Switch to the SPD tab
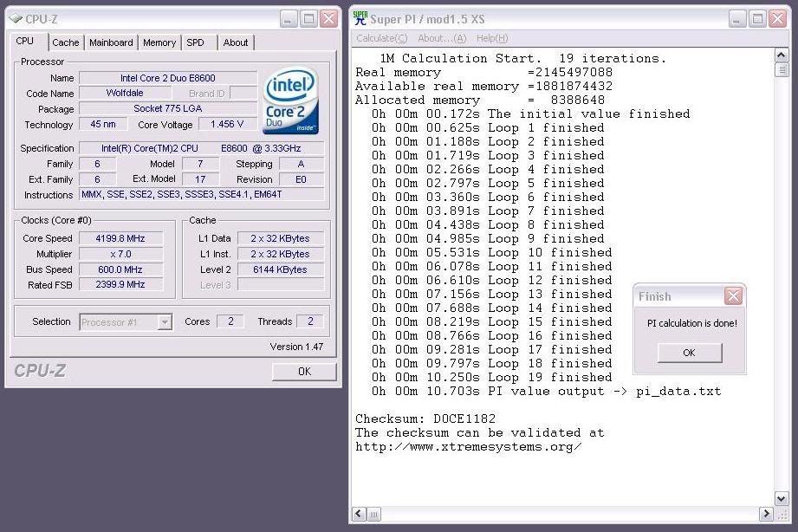Viewport: 798px width, 532px height. (196, 42)
